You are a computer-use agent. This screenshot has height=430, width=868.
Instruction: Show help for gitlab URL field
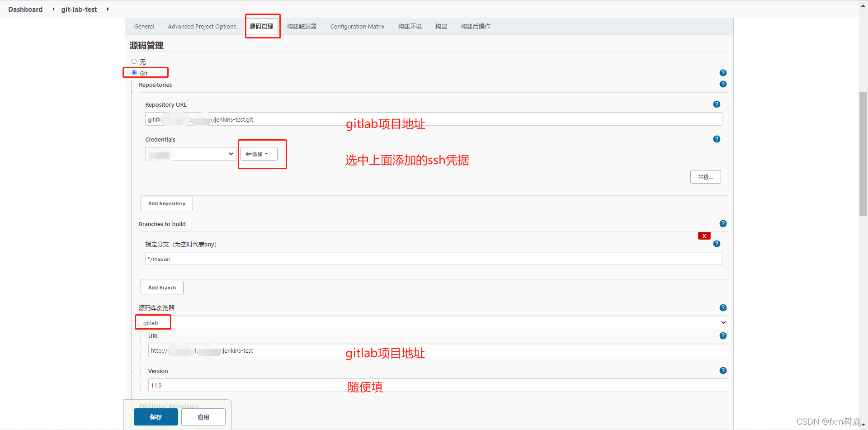pos(723,336)
